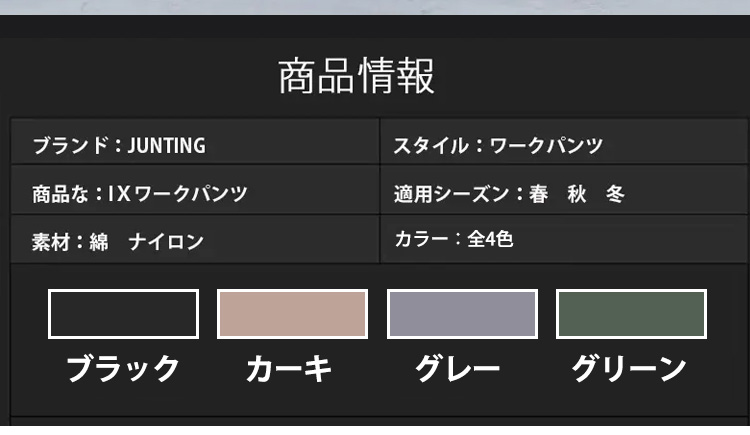Click the ナイロン material text
750x435 pixels.
(x=166, y=242)
